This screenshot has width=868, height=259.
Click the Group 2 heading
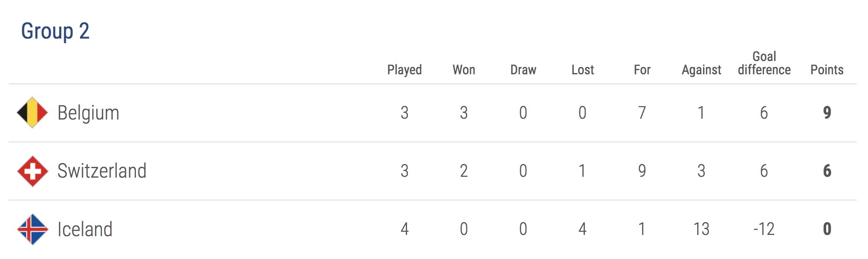point(55,31)
